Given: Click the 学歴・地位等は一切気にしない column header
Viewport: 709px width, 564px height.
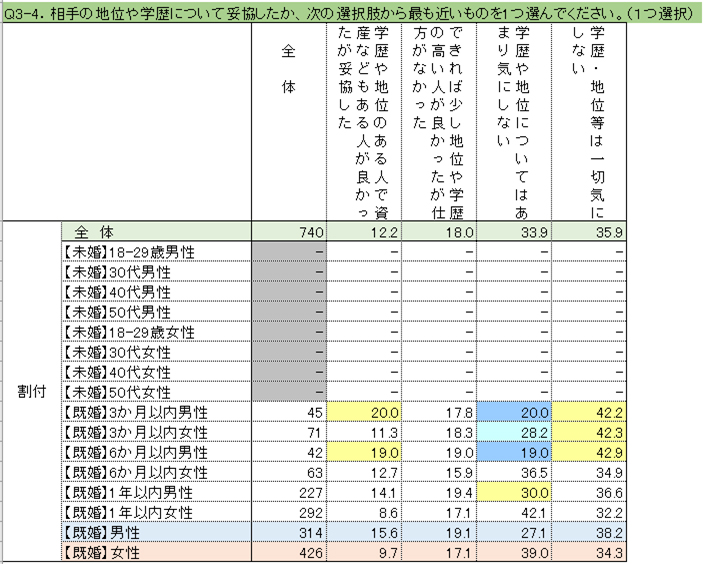Looking at the screenshot, I should [x=589, y=122].
